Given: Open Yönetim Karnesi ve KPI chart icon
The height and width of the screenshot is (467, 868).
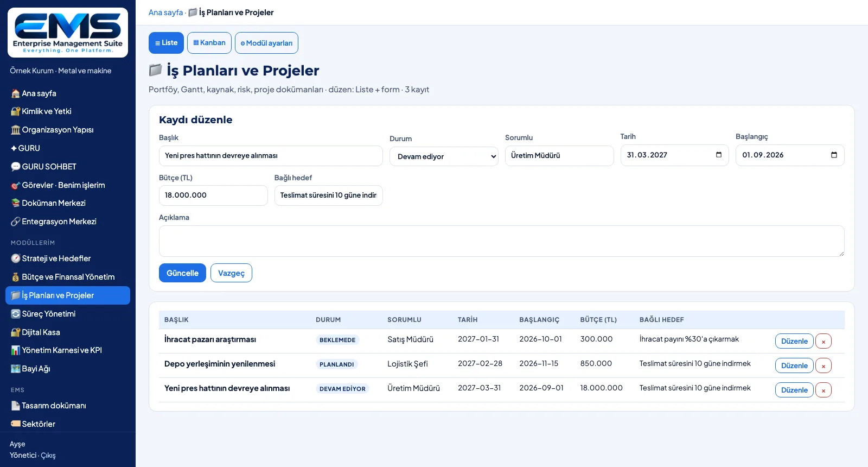Looking at the screenshot, I should (16, 350).
